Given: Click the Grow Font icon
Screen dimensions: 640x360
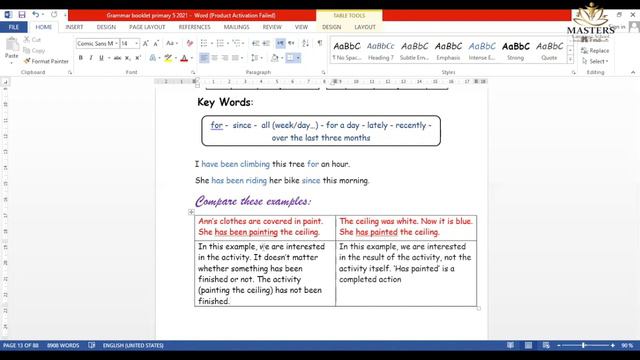Looking at the screenshot, I should pos(145,43).
